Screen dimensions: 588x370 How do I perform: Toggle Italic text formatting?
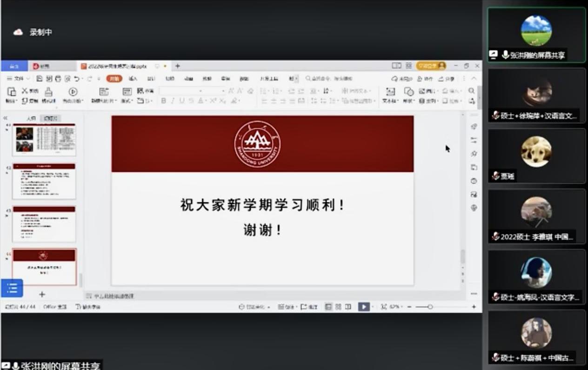[172, 101]
